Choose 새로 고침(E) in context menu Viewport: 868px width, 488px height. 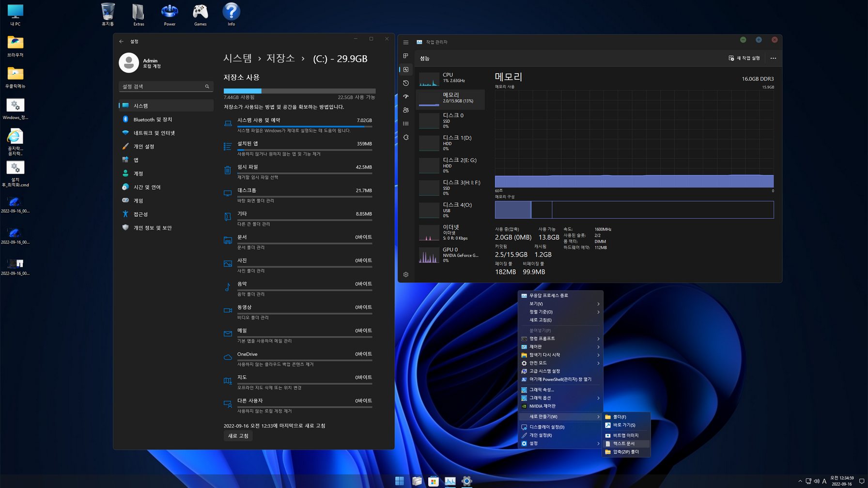[560, 320]
